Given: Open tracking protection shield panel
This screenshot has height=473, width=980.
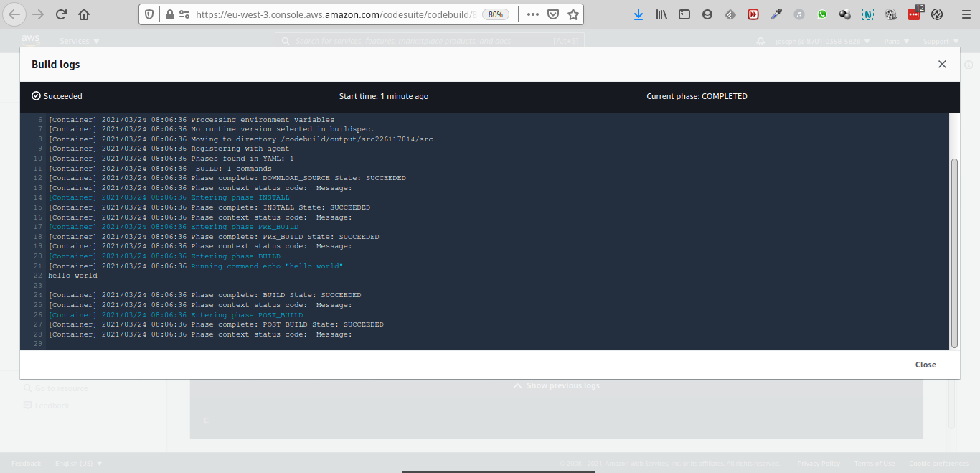Looking at the screenshot, I should pos(149,14).
